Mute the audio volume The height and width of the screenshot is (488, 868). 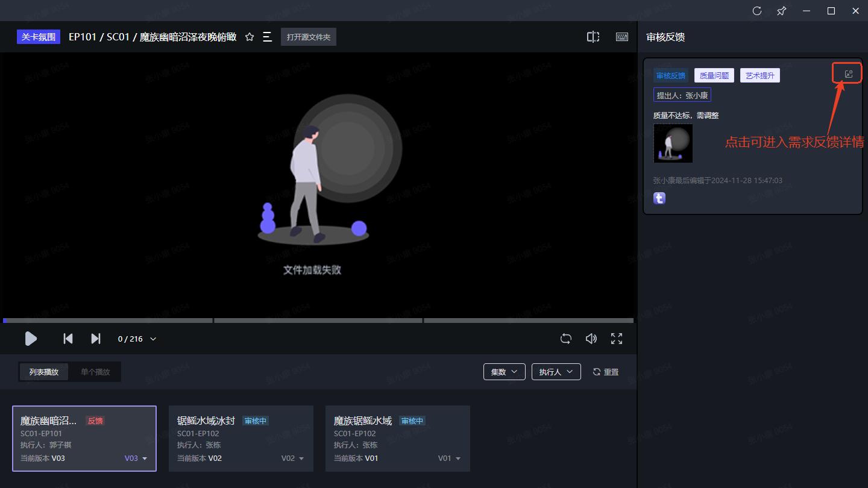click(591, 339)
